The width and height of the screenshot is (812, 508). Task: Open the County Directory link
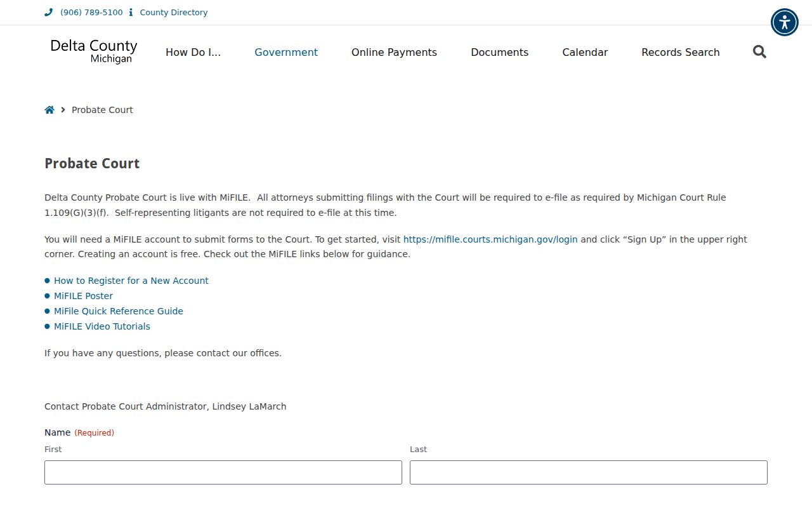click(174, 12)
